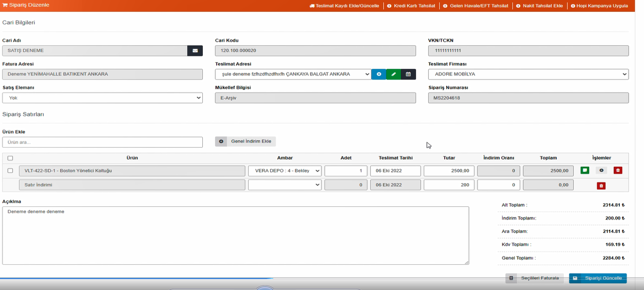Screen dimensions: 644x290
Task: Open Kredi Kartı Tahsilat menu item
Action: (x=411, y=6)
